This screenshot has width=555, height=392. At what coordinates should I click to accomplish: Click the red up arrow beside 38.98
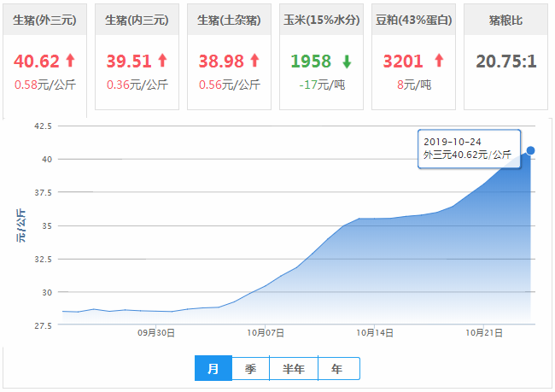click(254, 60)
